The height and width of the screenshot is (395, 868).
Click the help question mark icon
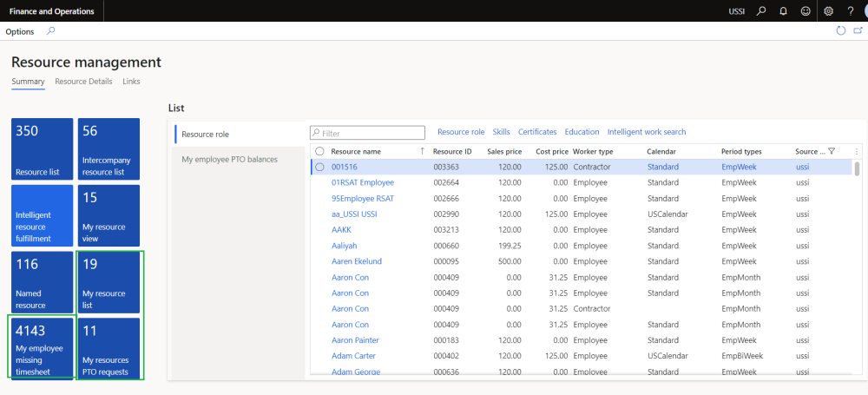coord(850,11)
